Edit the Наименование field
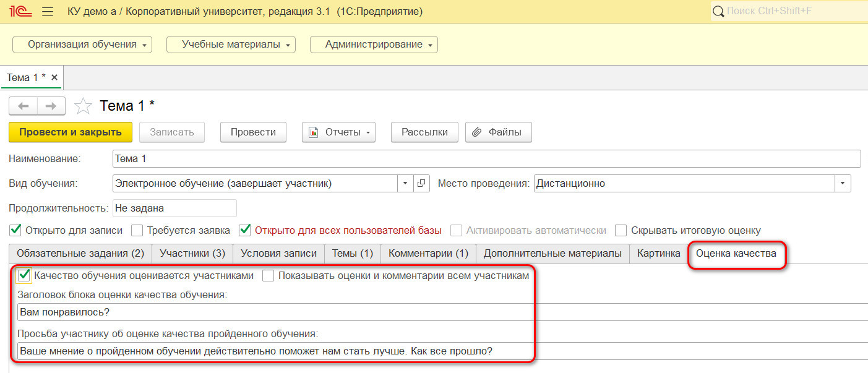 click(486, 159)
